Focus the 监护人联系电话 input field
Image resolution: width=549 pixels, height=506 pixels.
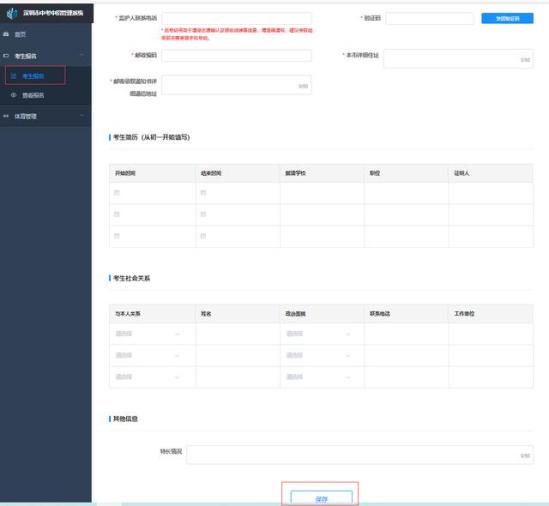coord(236,18)
